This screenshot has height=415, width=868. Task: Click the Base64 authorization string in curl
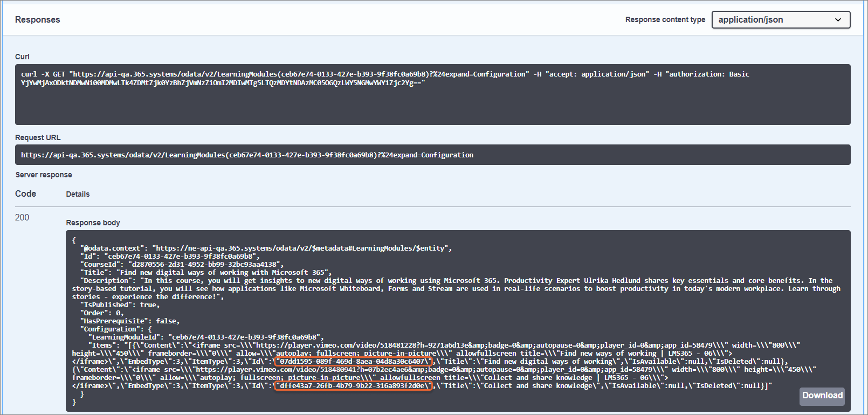(x=223, y=83)
